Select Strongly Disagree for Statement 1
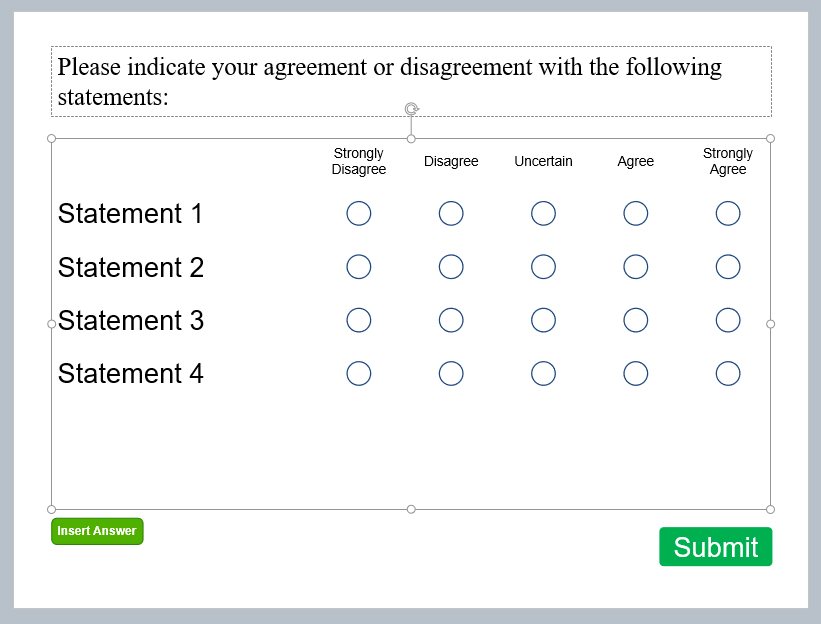The height and width of the screenshot is (624, 821). (359, 214)
